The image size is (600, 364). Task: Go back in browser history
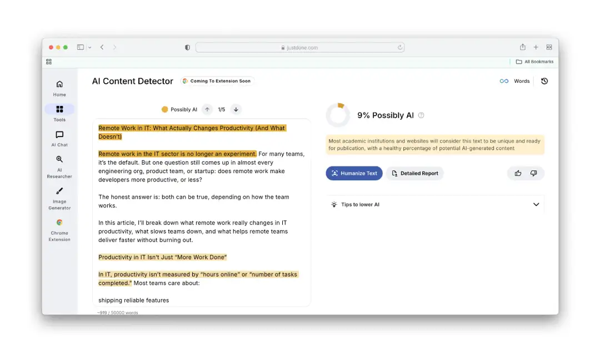tap(102, 47)
